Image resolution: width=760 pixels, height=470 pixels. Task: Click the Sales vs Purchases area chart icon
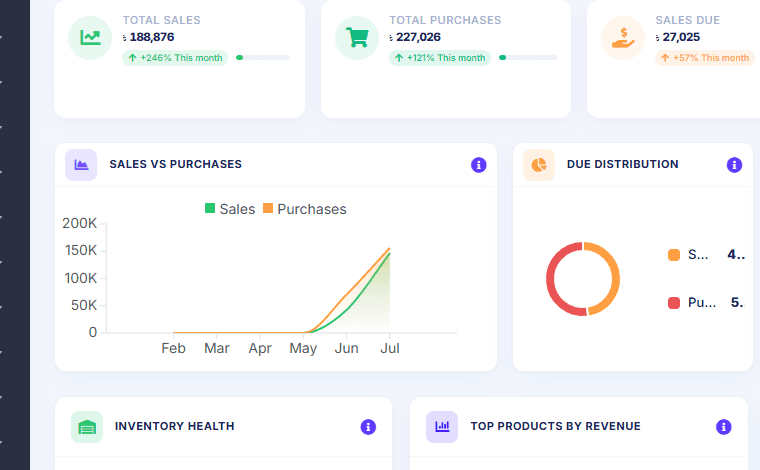point(81,165)
